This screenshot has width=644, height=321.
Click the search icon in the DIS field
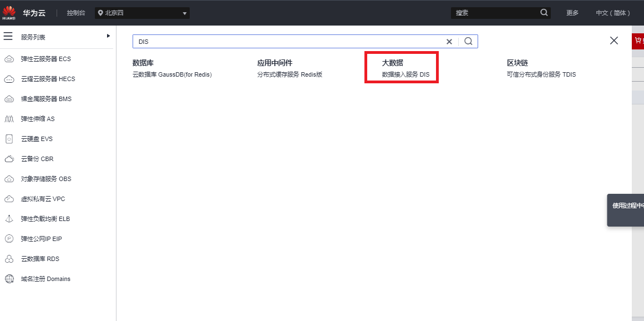[x=468, y=41]
